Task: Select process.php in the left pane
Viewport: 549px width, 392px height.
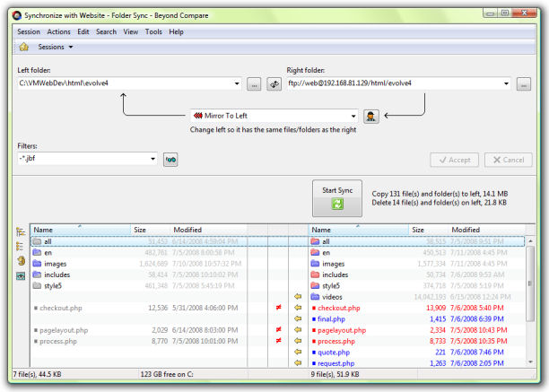Action: click(139, 341)
